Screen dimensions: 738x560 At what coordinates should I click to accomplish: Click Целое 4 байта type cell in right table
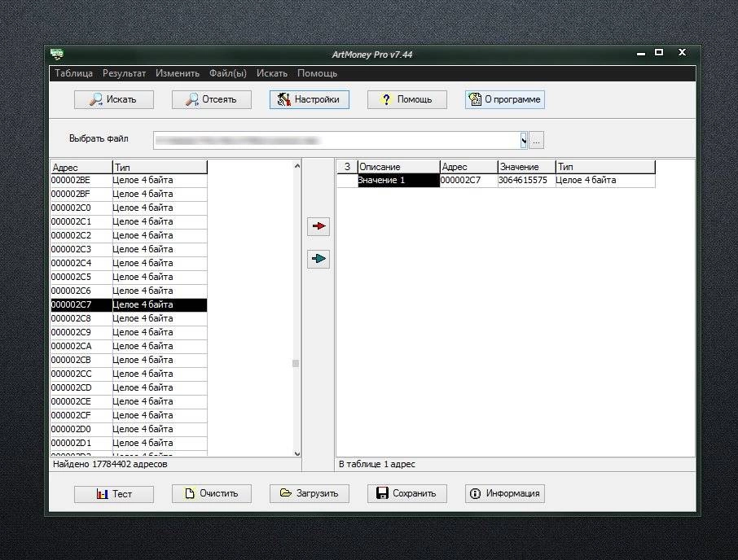click(605, 181)
